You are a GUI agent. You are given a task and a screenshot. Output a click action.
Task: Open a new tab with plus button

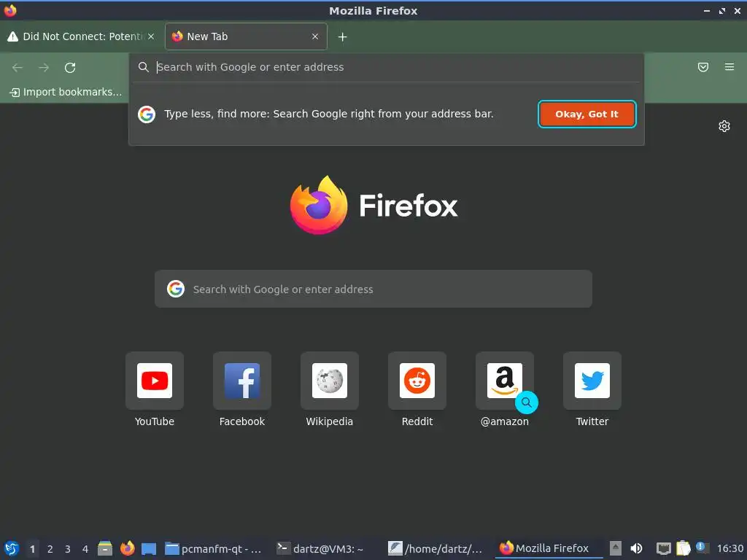(x=343, y=36)
